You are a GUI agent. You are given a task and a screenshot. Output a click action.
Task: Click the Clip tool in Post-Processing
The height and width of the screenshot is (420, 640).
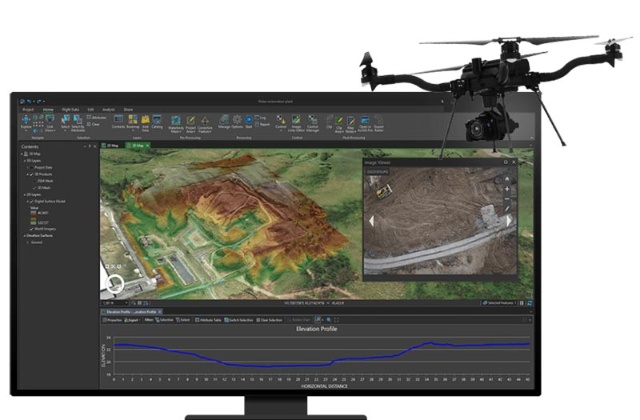[x=329, y=122]
